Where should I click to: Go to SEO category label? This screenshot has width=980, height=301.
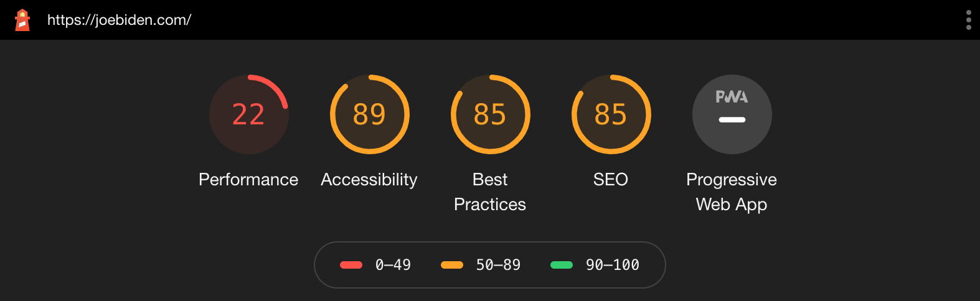611,180
